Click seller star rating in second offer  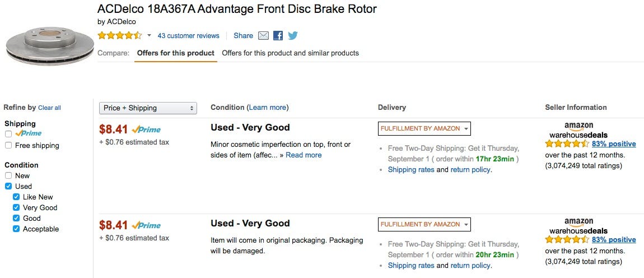[567, 239]
